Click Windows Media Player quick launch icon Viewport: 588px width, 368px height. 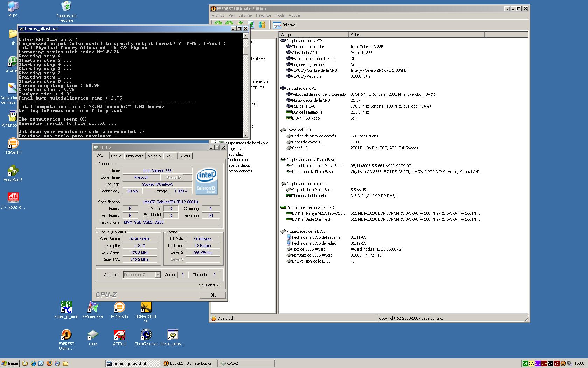pyautogui.click(x=57, y=363)
